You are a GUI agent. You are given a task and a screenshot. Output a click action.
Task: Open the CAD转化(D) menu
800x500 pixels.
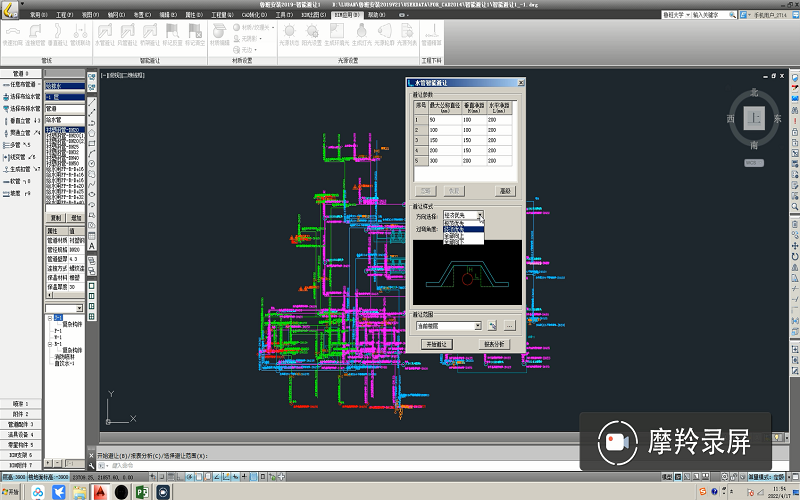coord(255,15)
